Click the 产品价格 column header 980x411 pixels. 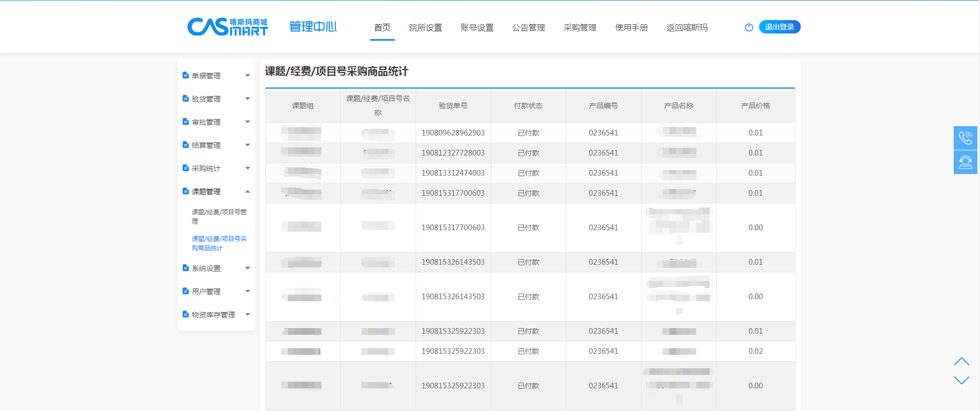755,106
